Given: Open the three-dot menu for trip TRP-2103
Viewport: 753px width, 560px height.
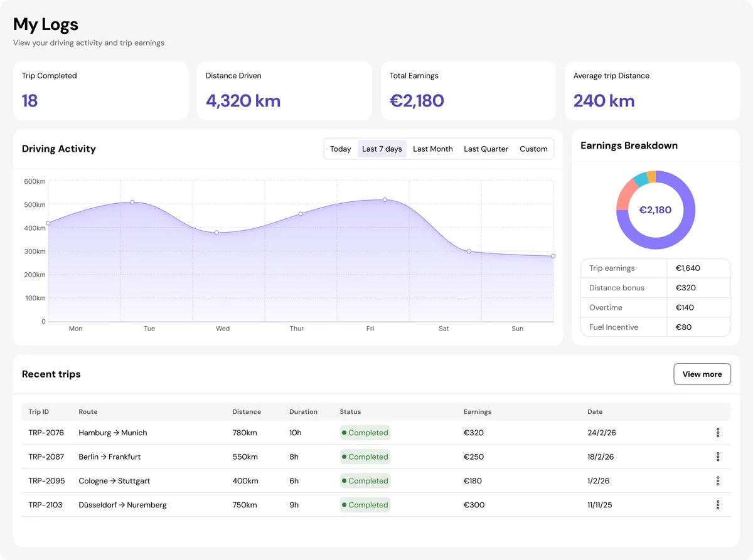Looking at the screenshot, I should (718, 505).
